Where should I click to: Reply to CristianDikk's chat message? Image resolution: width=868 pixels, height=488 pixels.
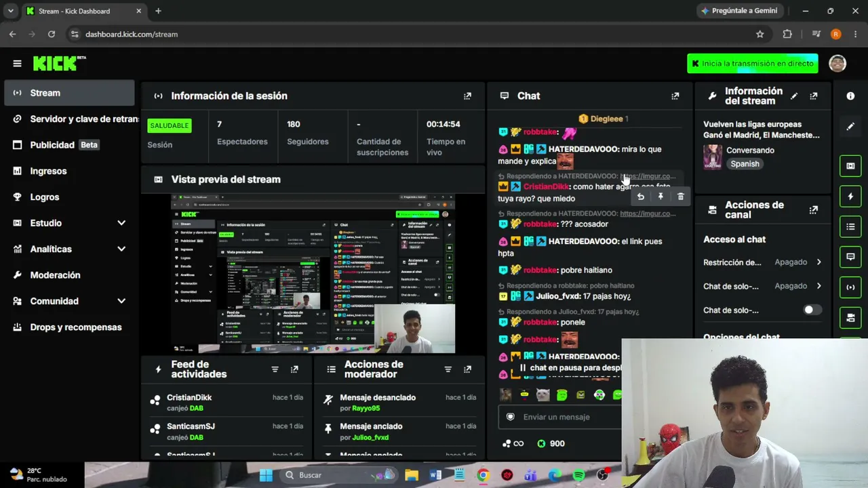[641, 197]
